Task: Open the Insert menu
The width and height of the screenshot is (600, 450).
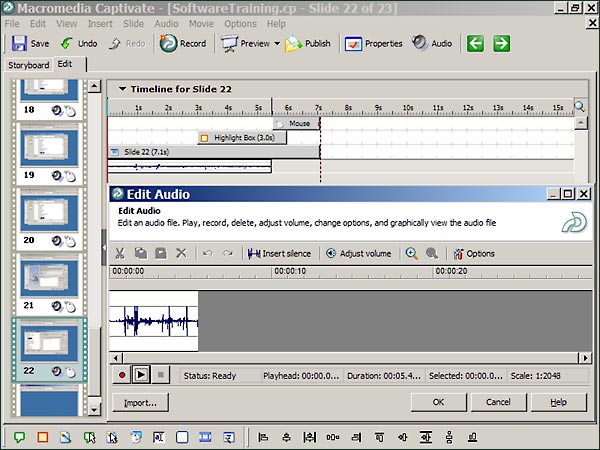Action: tap(100, 24)
